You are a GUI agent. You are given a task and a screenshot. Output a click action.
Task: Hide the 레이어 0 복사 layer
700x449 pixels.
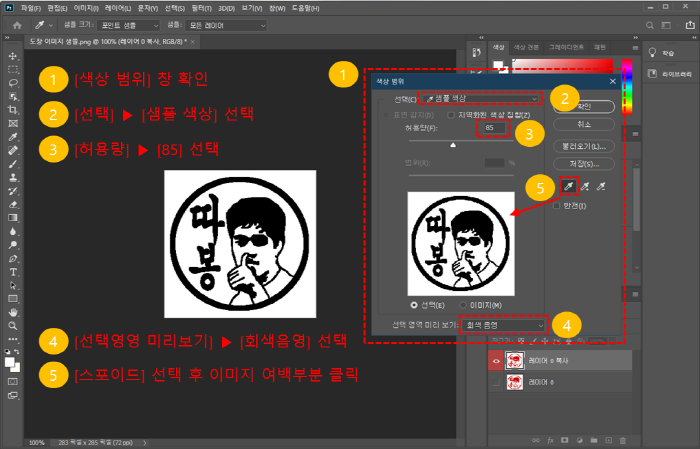pos(496,361)
